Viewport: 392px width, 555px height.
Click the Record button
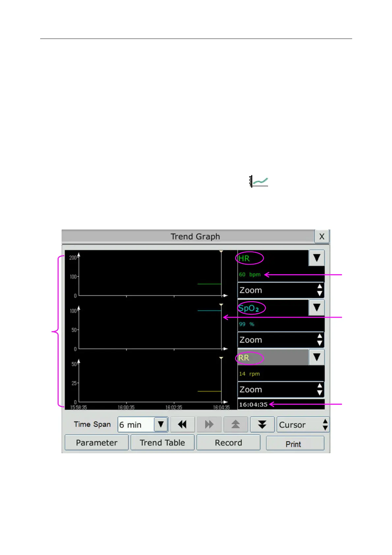(228, 443)
